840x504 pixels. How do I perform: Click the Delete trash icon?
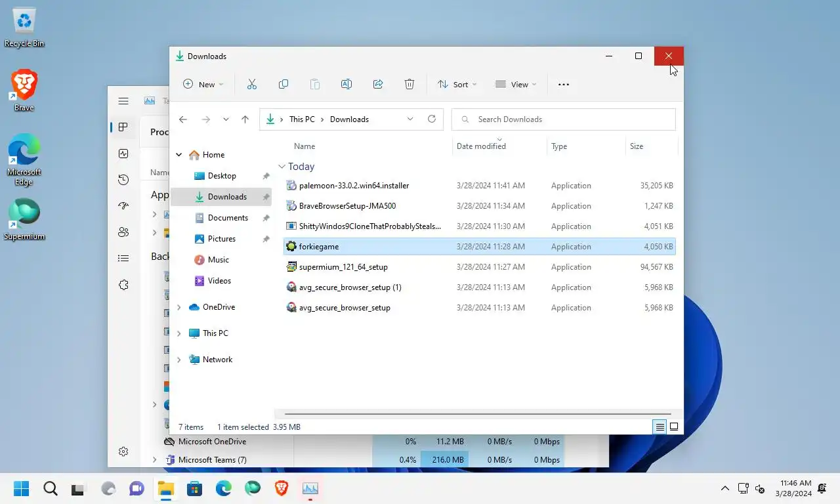coord(409,84)
